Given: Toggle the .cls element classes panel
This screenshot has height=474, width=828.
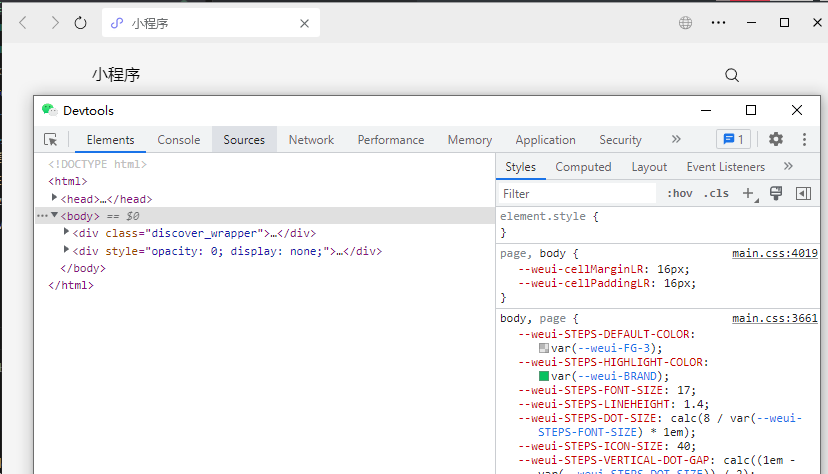Looking at the screenshot, I should point(716,193).
